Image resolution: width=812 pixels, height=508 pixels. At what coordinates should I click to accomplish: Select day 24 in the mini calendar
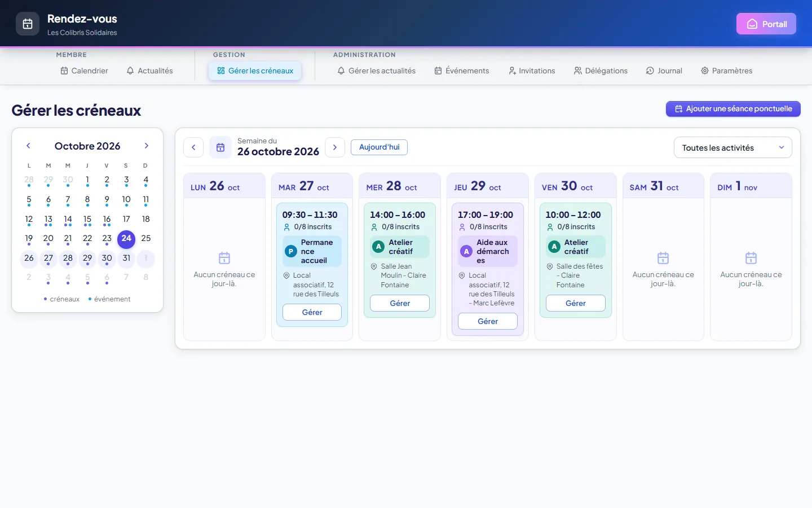[x=126, y=239]
